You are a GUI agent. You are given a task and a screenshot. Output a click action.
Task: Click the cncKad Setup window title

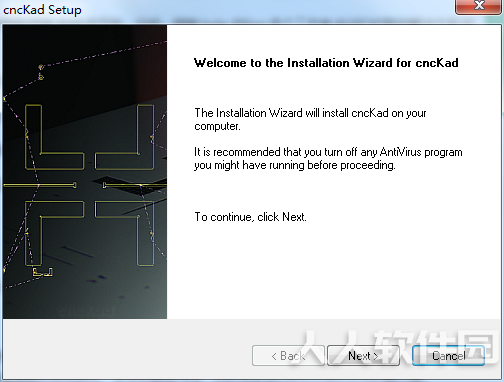point(42,10)
